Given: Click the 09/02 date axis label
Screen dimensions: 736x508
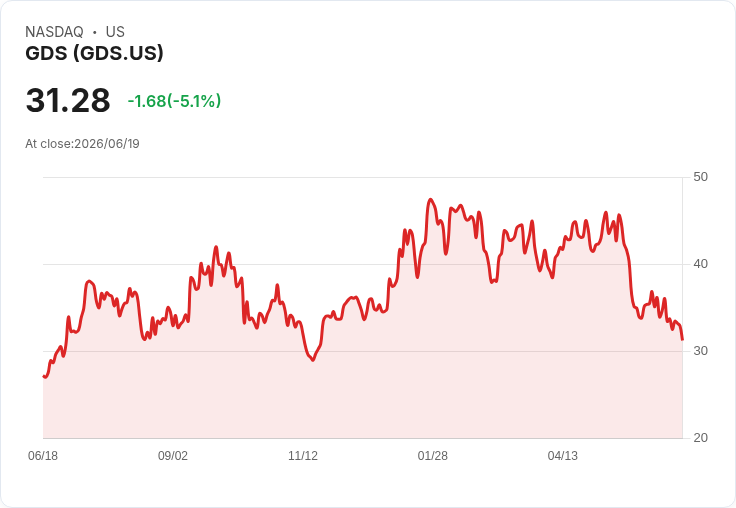Looking at the screenshot, I should (x=173, y=456).
